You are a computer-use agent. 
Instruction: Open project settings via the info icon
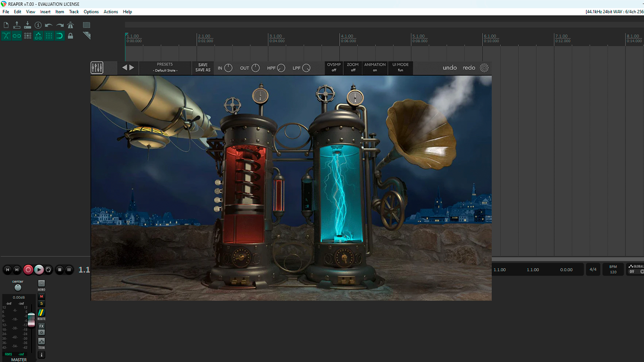pyautogui.click(x=38, y=25)
